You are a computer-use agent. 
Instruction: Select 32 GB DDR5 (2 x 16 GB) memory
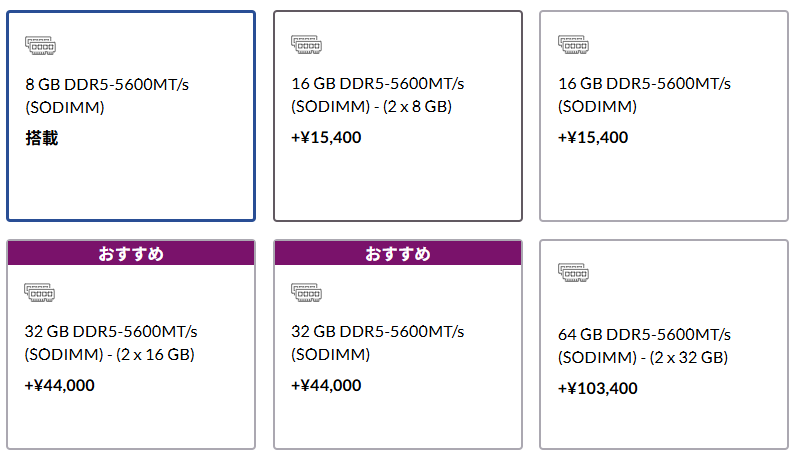pos(131,345)
